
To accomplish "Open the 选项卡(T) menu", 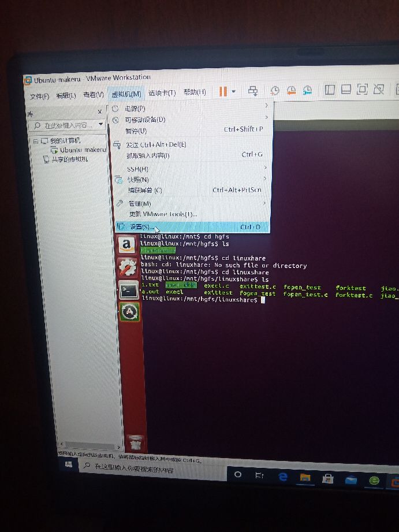I will [162, 92].
